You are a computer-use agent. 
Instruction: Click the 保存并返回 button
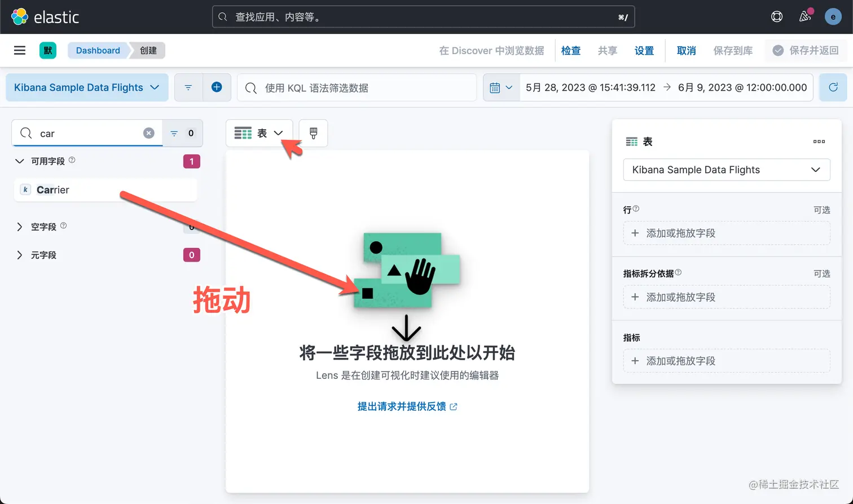[806, 50]
